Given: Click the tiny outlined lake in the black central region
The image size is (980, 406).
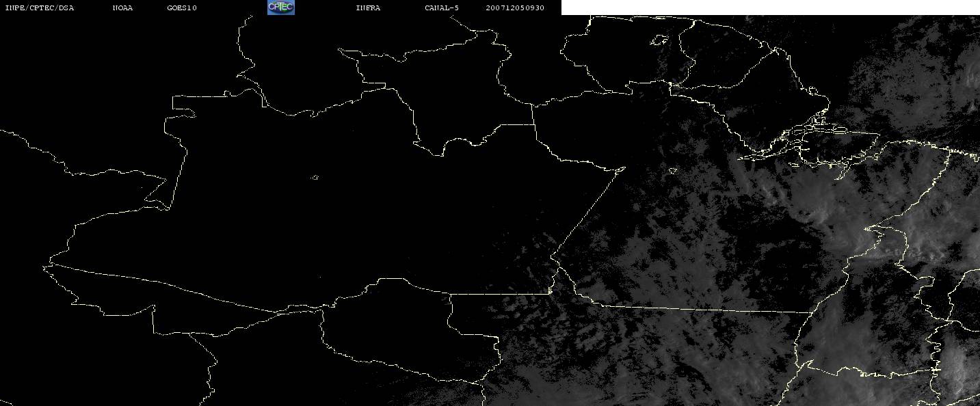Looking at the screenshot, I should point(315,178).
